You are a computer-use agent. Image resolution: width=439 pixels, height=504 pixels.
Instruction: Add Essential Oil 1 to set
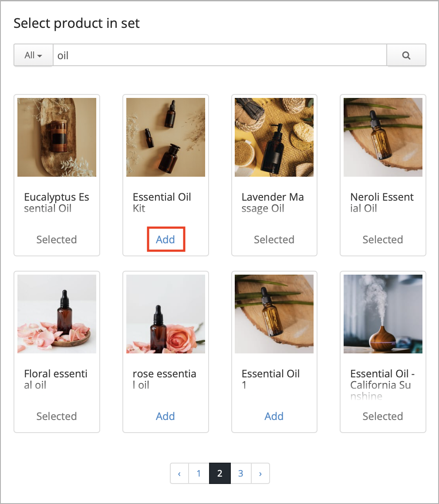point(274,416)
